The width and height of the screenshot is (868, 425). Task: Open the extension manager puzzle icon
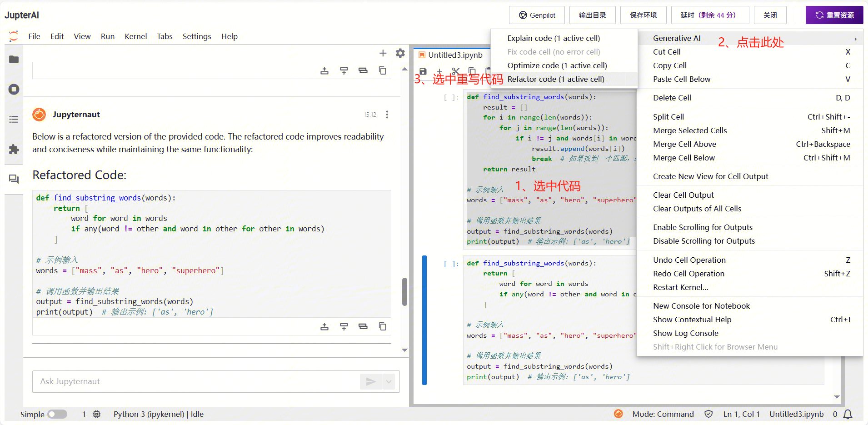pyautogui.click(x=14, y=149)
